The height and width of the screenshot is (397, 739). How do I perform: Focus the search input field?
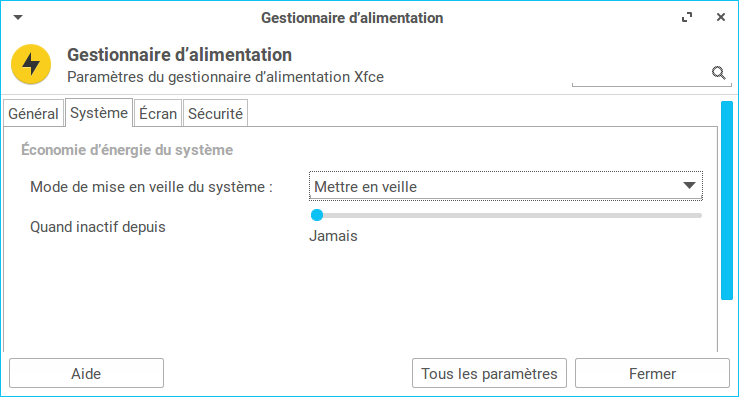pos(641,74)
